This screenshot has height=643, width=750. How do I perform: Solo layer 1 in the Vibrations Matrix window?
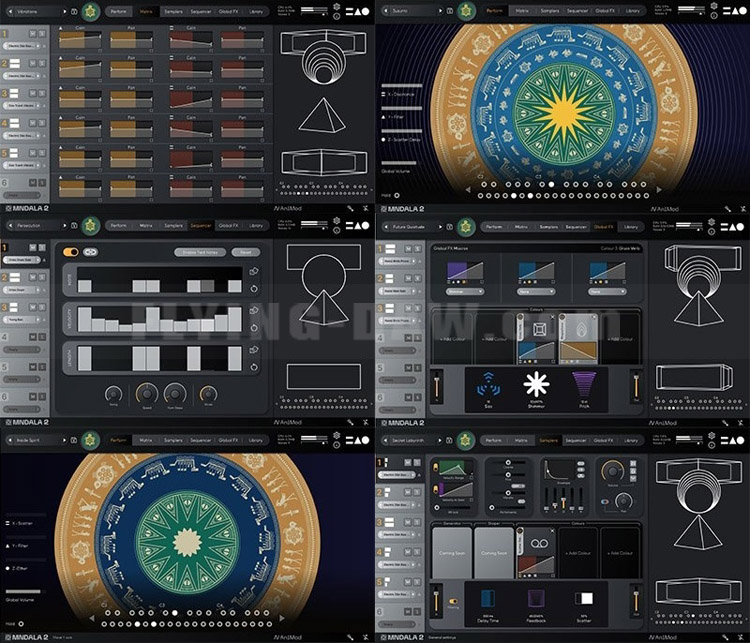(x=42, y=33)
